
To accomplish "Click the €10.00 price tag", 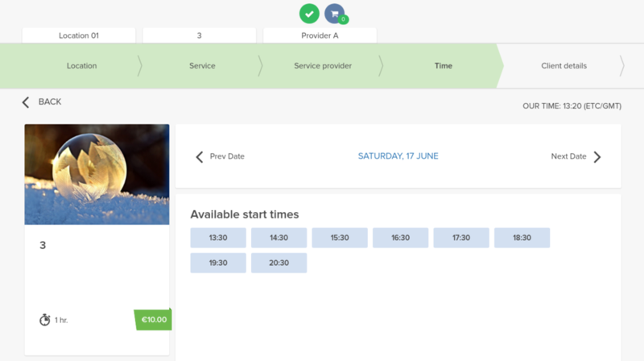I will (153, 320).
